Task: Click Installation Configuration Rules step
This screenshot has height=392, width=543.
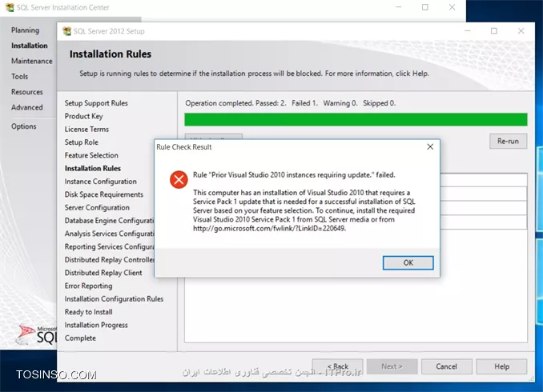Action: point(114,299)
